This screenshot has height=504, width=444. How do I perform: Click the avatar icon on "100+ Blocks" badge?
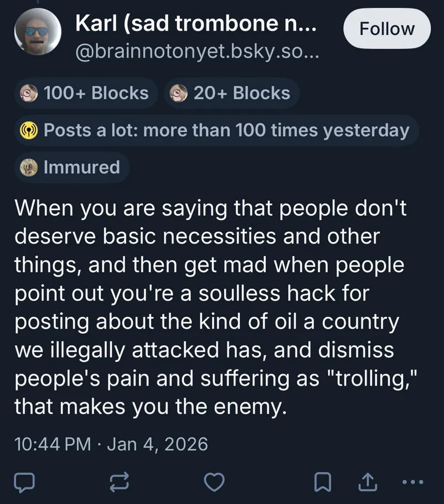pos(28,93)
